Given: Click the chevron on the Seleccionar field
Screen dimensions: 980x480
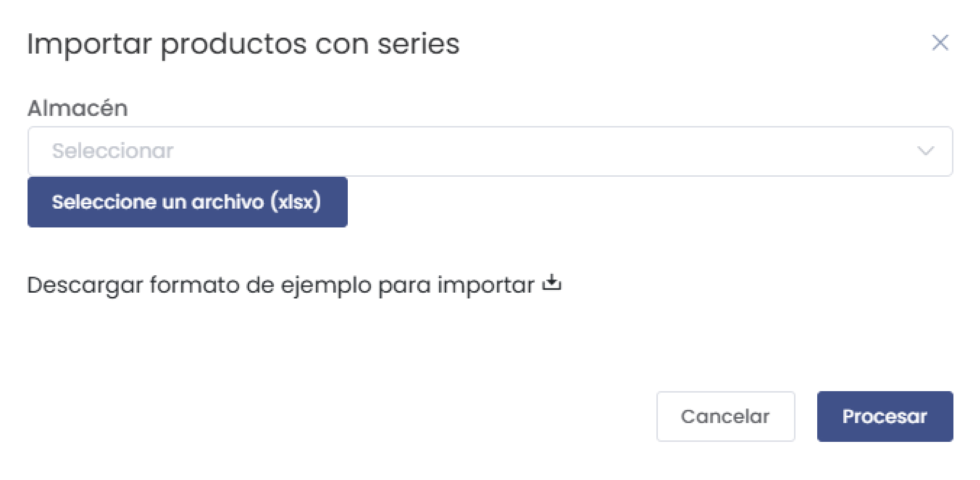Looking at the screenshot, I should point(926,151).
